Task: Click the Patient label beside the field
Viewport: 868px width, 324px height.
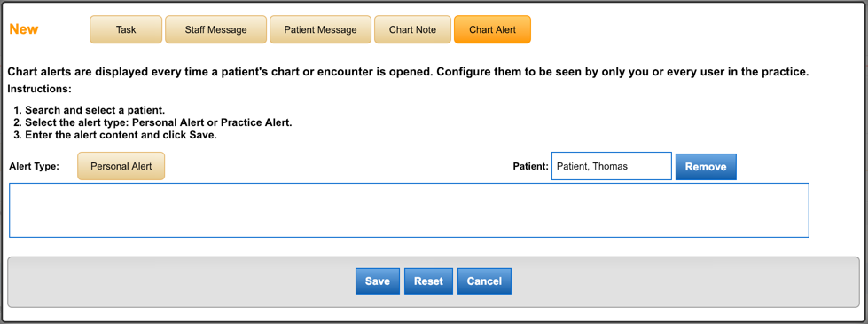Action: 530,166
